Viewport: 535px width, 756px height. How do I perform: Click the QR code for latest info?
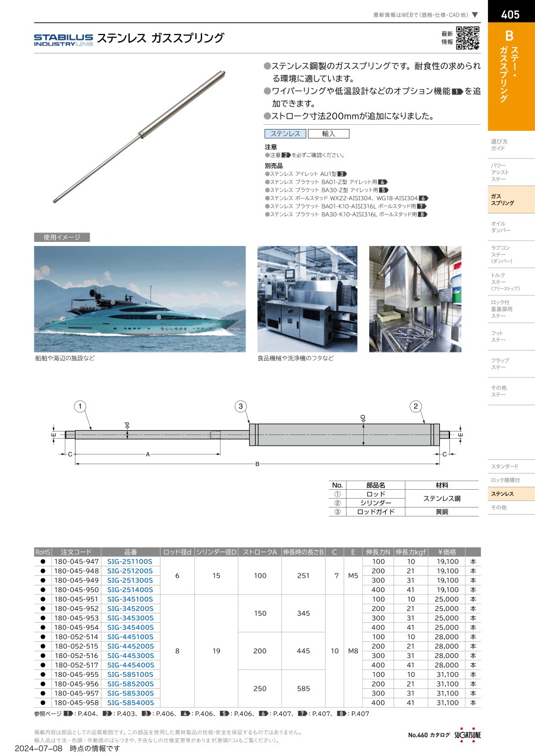[468, 38]
